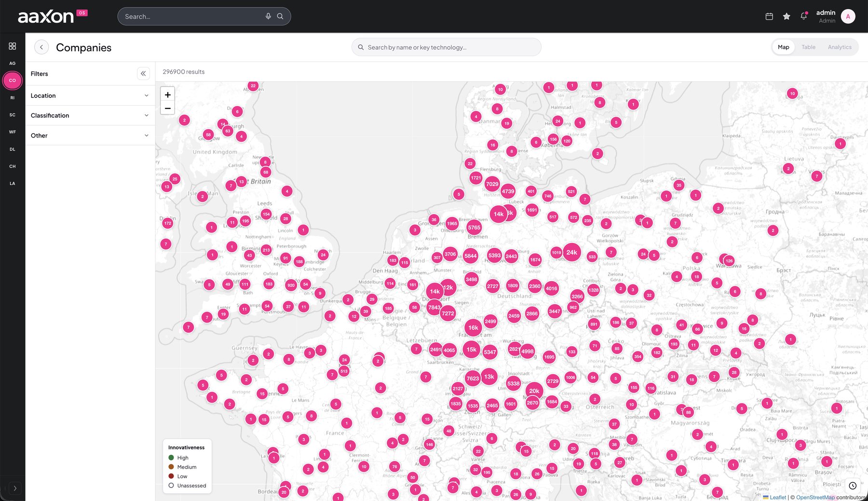
Task: Click the magnifier icon in top search
Action: (x=280, y=16)
